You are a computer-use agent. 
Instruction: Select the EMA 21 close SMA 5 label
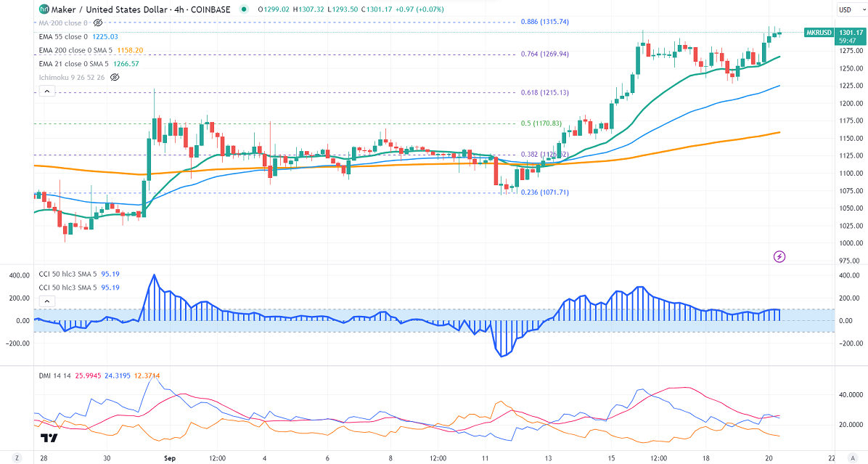pos(73,64)
